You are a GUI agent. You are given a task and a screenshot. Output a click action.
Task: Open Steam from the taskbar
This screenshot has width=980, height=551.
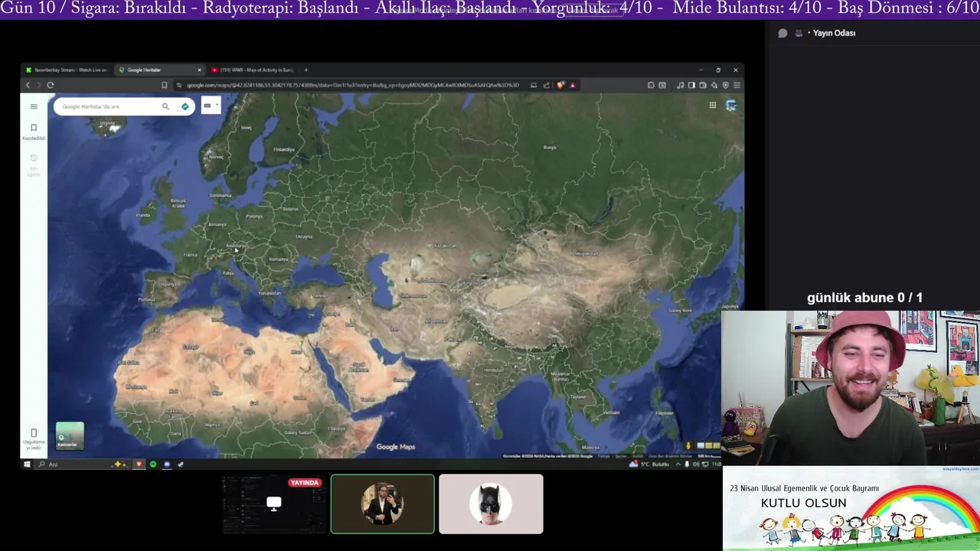pos(181,464)
